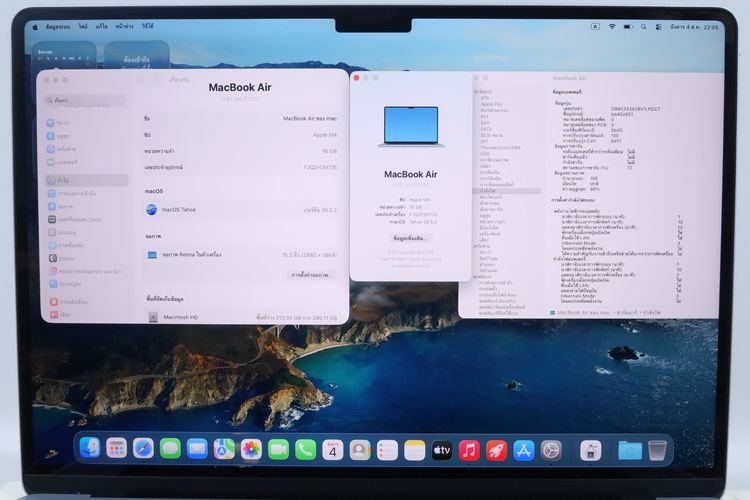750x500 pixels.
Task: Select SATA in System Information sidebar
Action: tap(486, 129)
